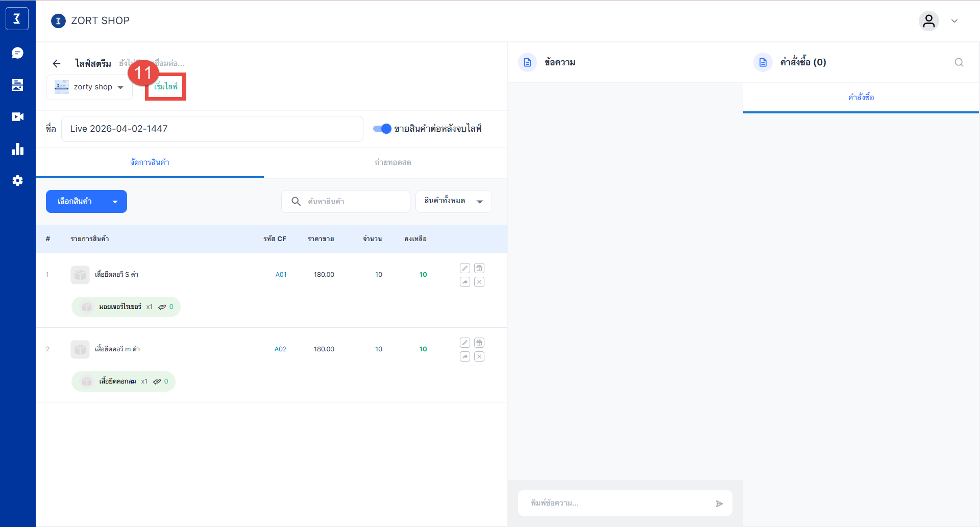Toggle ขายสินค้าต่อหลังจบไลฟ์ switch

pyautogui.click(x=382, y=129)
